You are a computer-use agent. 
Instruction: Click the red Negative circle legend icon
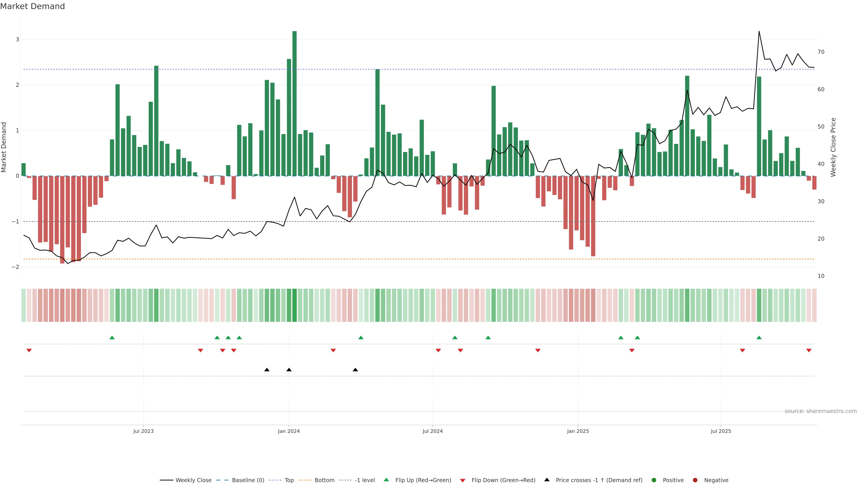(695, 480)
